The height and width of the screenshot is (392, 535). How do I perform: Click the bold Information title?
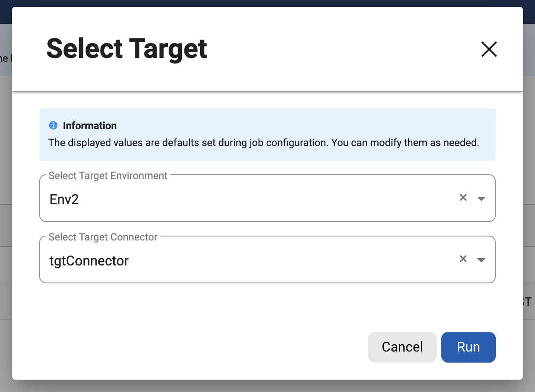[x=89, y=126]
